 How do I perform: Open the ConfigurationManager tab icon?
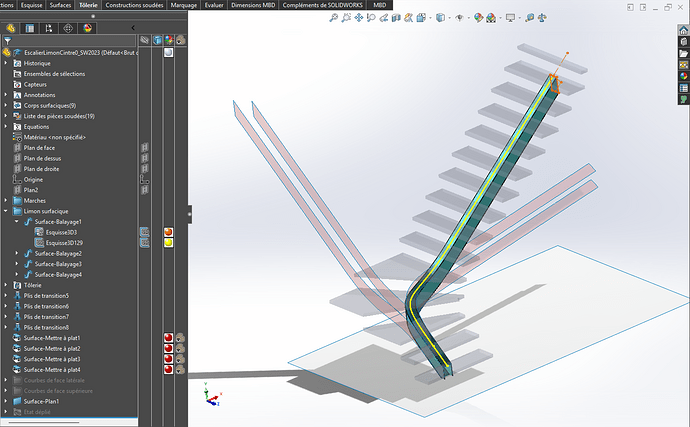pos(47,27)
